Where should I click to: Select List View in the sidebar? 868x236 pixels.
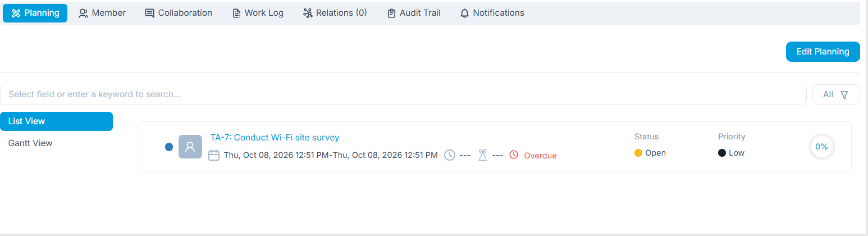(56, 121)
